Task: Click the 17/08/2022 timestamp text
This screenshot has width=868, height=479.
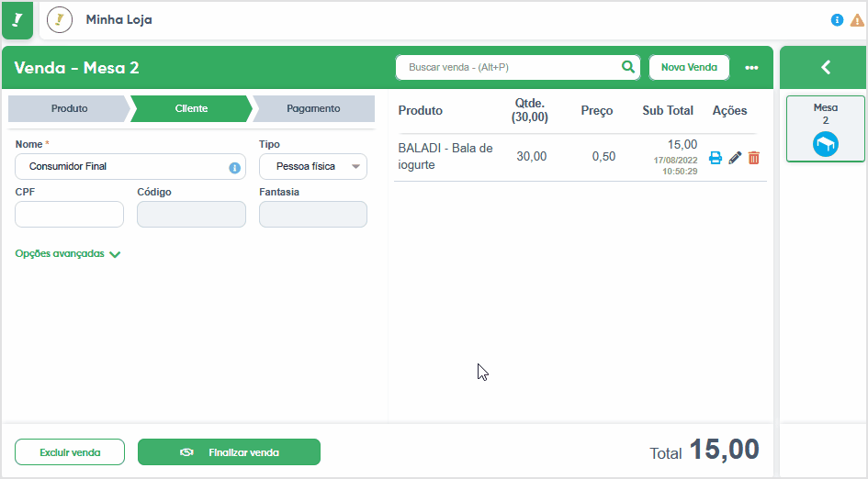Action: pyautogui.click(x=675, y=166)
